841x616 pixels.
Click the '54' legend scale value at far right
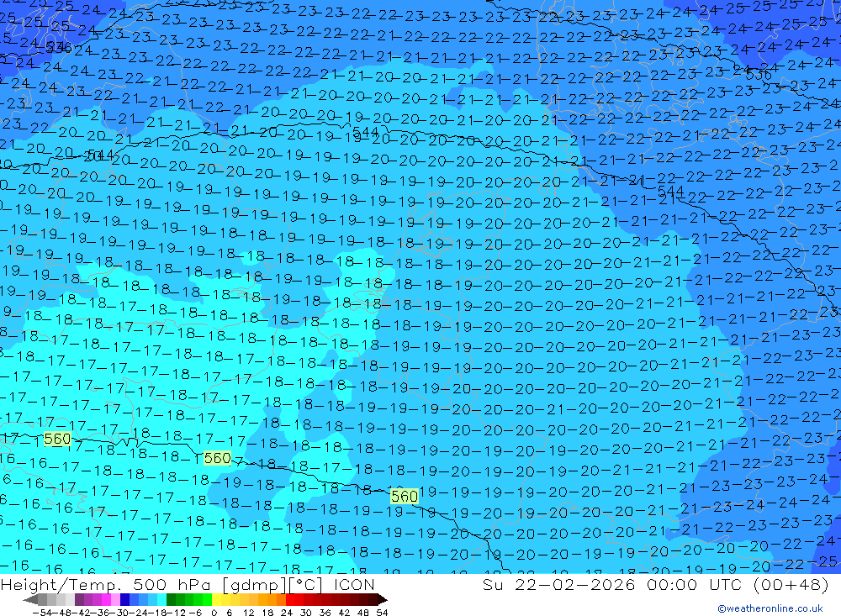(x=382, y=613)
